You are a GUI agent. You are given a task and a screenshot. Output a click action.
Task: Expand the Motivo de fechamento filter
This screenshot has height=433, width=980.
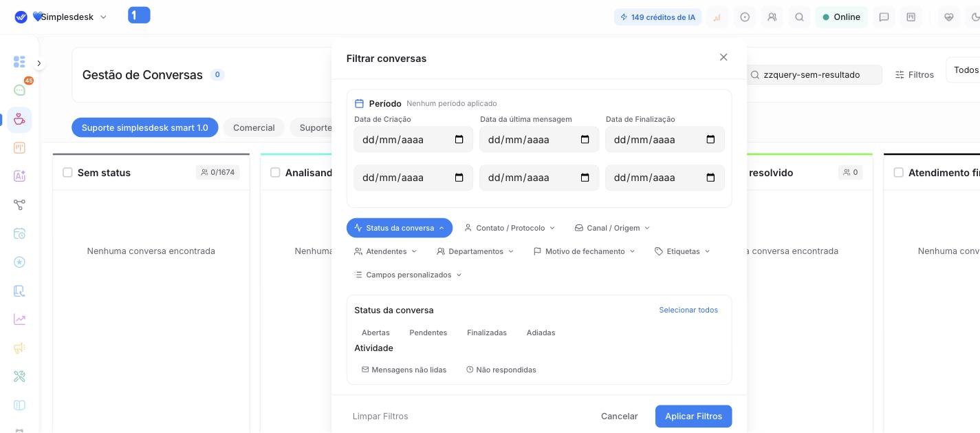(585, 251)
